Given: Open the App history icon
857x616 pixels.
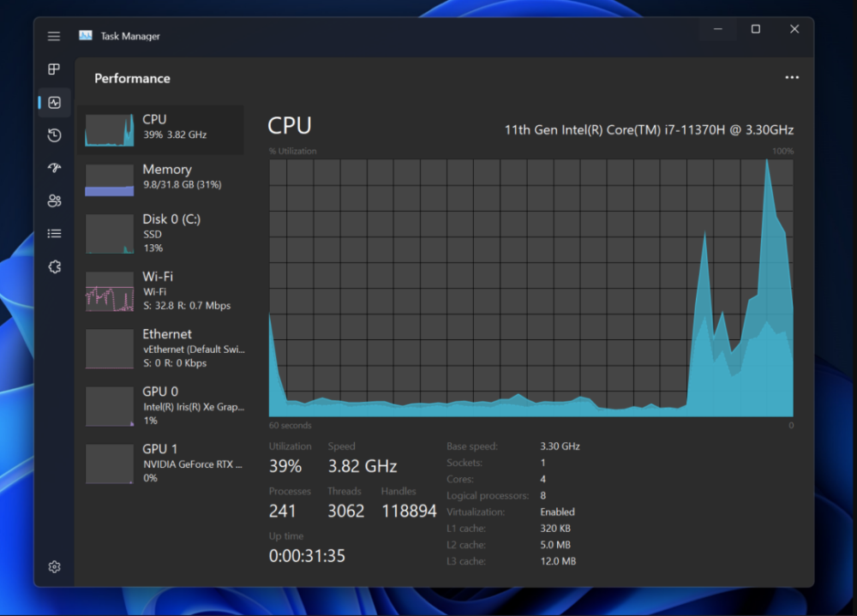Looking at the screenshot, I should point(54,135).
